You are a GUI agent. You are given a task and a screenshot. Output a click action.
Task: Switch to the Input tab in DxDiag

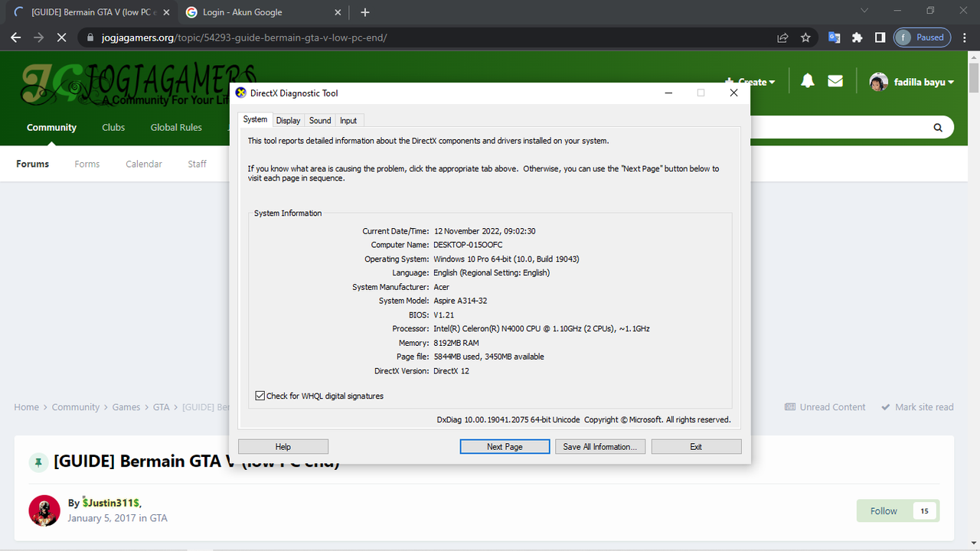coord(348,121)
